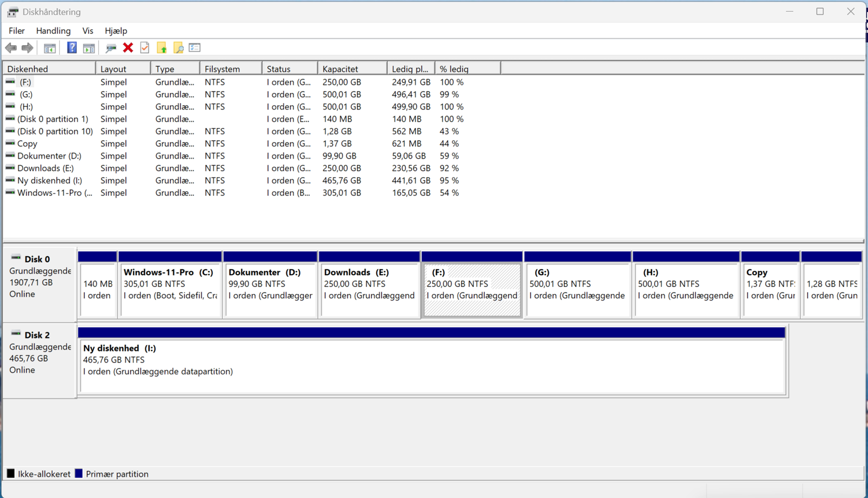Click the drive icon beside Downloads (E:) list row

click(x=10, y=168)
